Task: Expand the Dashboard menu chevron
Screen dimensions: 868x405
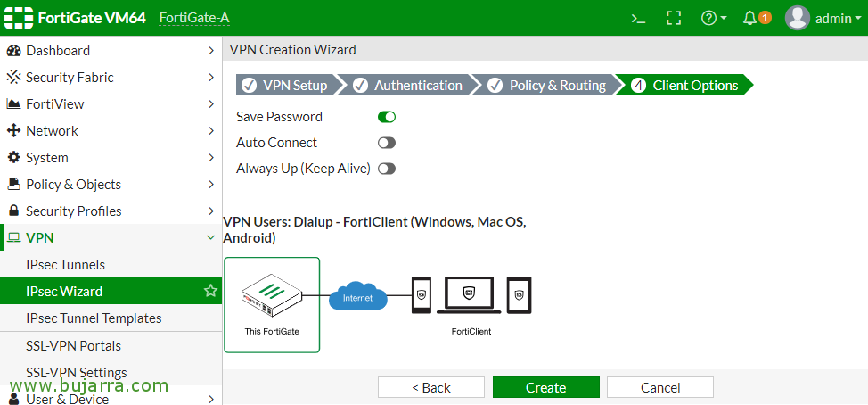Action: 211,51
